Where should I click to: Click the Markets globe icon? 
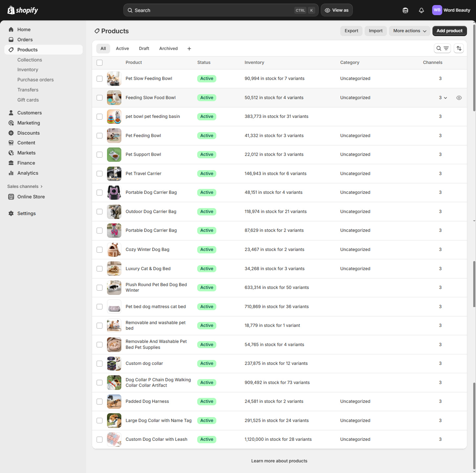(x=11, y=153)
